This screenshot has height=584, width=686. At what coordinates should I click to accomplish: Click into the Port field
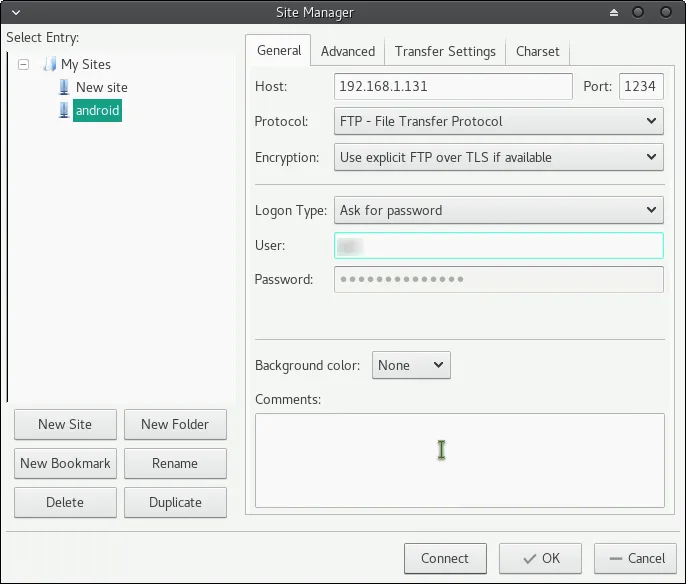[x=640, y=86]
